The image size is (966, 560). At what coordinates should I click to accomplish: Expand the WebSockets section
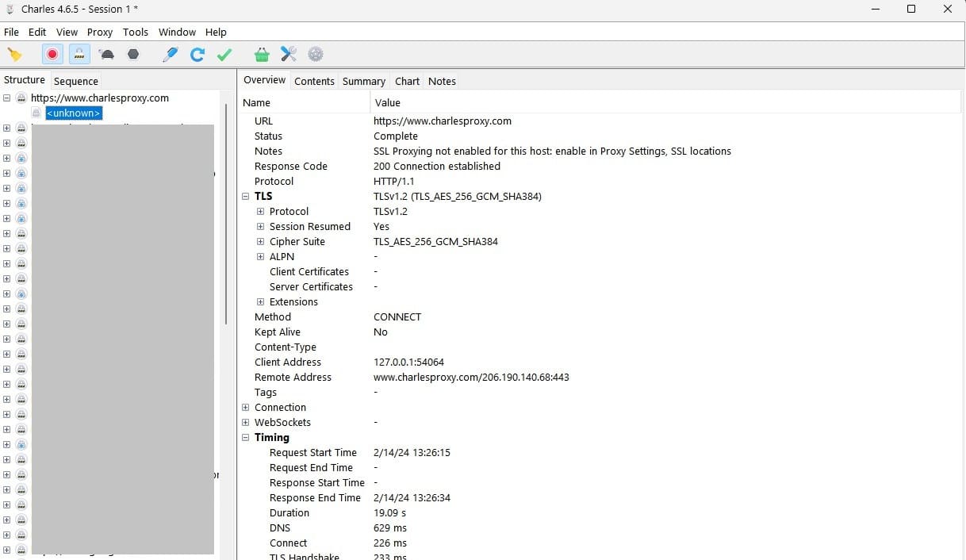[246, 423]
